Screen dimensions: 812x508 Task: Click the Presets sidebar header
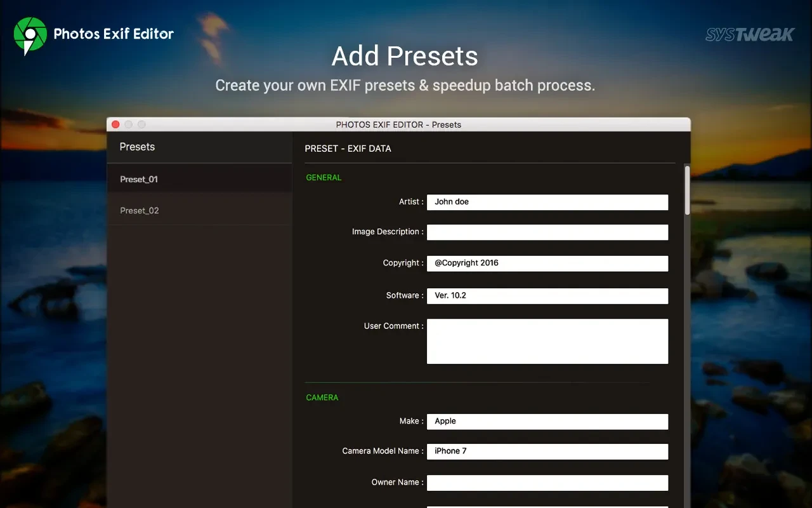click(138, 147)
